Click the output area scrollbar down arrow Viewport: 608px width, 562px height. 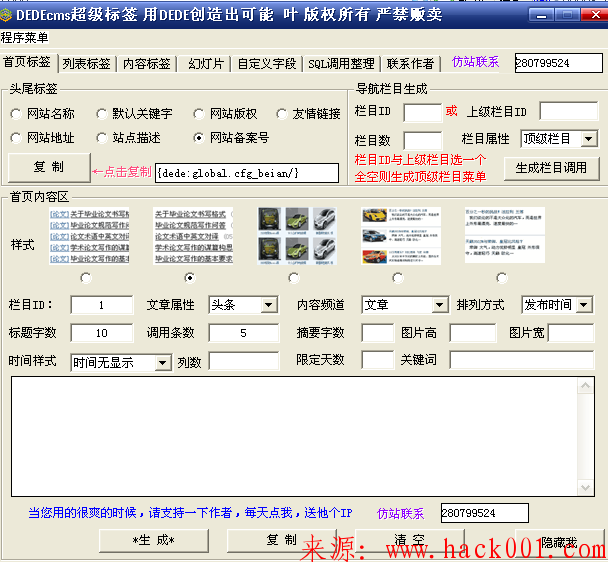[x=586, y=488]
